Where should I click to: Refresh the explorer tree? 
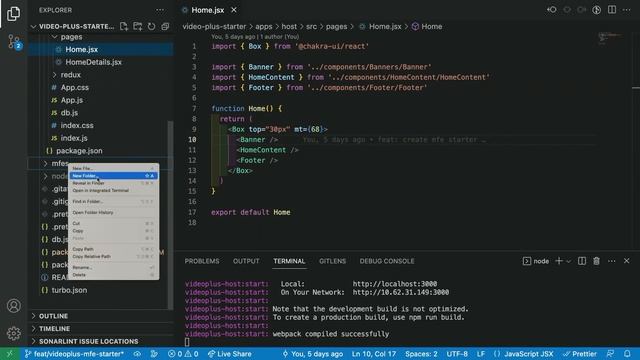(x=151, y=27)
